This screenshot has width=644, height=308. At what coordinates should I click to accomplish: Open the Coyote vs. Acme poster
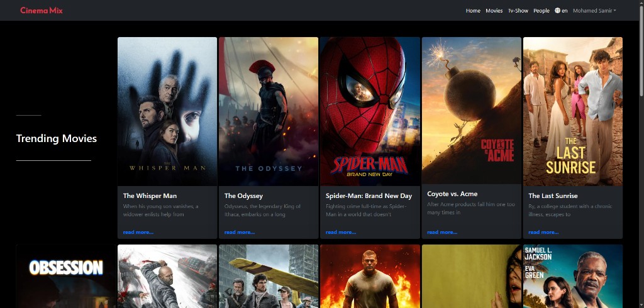(472, 111)
